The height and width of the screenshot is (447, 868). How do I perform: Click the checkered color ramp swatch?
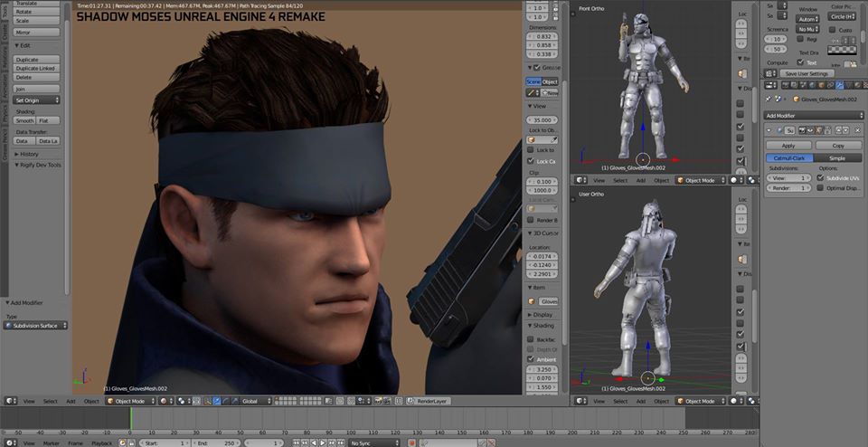pyautogui.click(x=842, y=50)
